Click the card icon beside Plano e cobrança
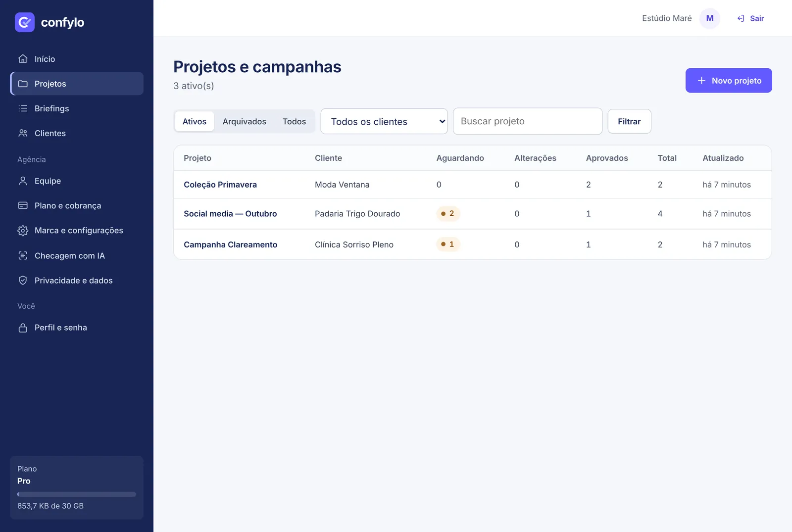Viewport: 792px width, 532px height. [x=23, y=206]
